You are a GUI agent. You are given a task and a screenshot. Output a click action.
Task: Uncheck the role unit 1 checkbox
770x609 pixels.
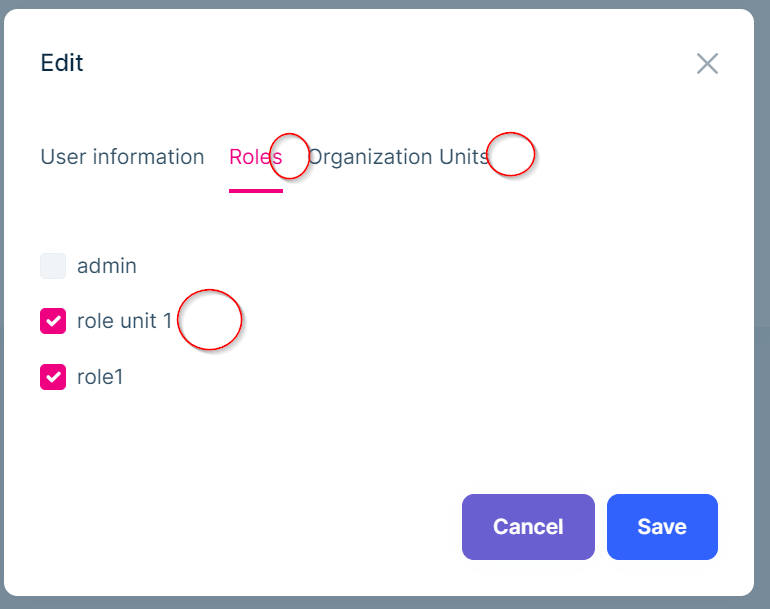coord(53,321)
